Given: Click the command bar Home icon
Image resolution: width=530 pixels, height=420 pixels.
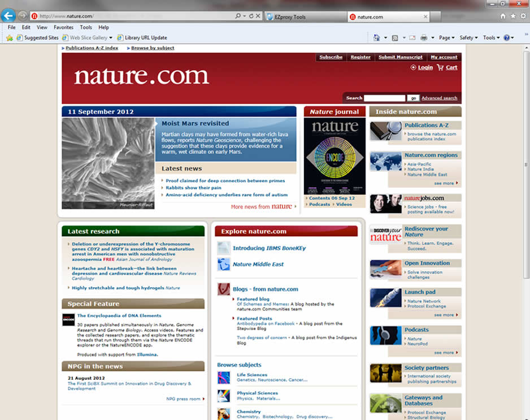Looking at the screenshot, I should (376, 37).
